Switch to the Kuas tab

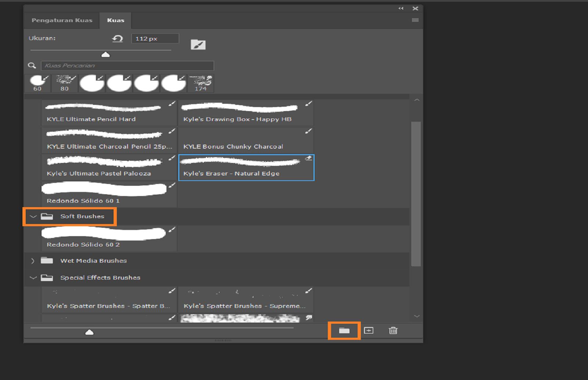[116, 20]
